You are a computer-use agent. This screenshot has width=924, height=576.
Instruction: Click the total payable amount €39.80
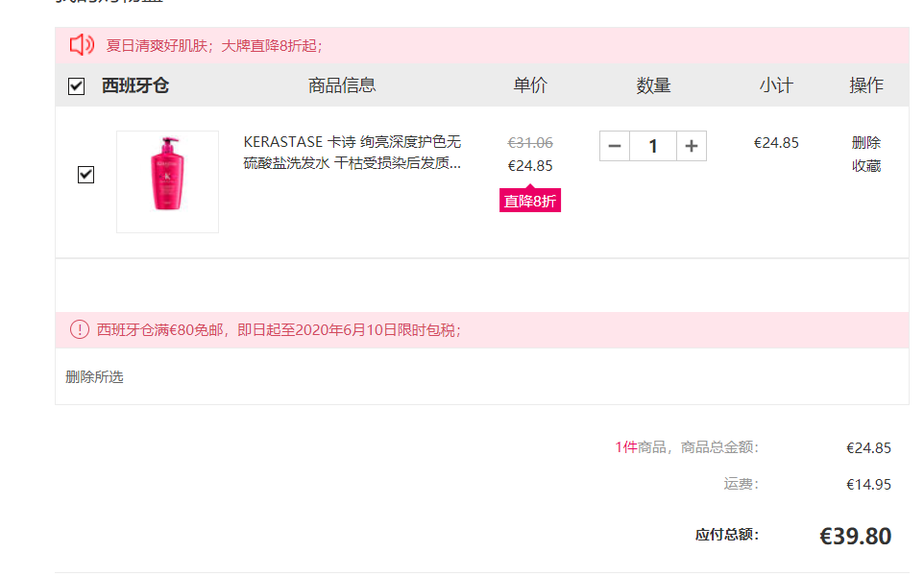(855, 536)
